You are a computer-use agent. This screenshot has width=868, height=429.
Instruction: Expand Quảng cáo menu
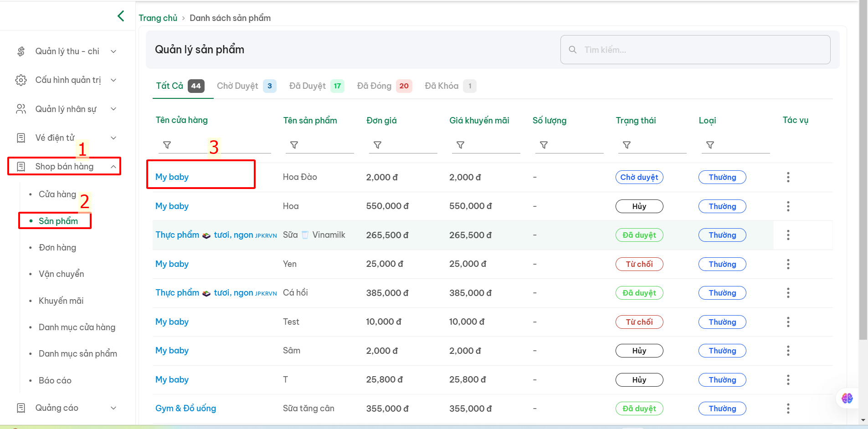(113, 408)
